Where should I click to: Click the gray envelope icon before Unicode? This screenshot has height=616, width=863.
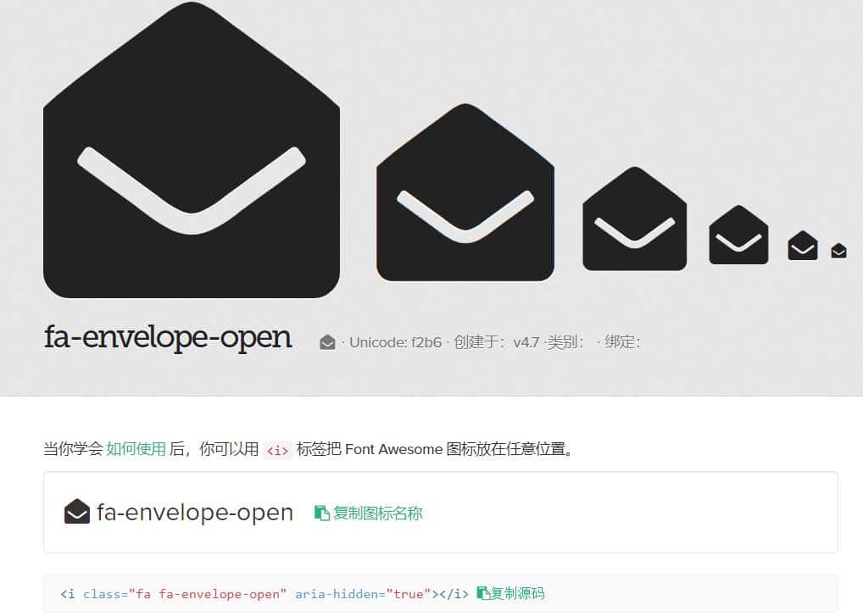[x=327, y=342]
